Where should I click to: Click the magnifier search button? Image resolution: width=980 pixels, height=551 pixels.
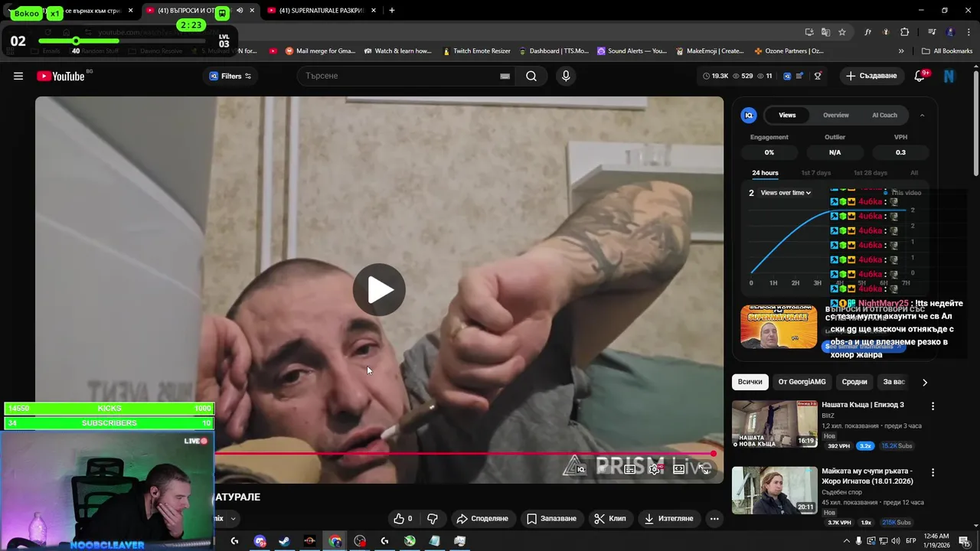pyautogui.click(x=531, y=76)
